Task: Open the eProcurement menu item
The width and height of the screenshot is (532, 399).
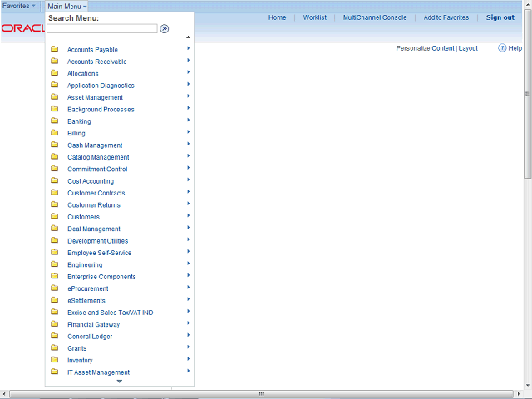Action: click(x=88, y=288)
